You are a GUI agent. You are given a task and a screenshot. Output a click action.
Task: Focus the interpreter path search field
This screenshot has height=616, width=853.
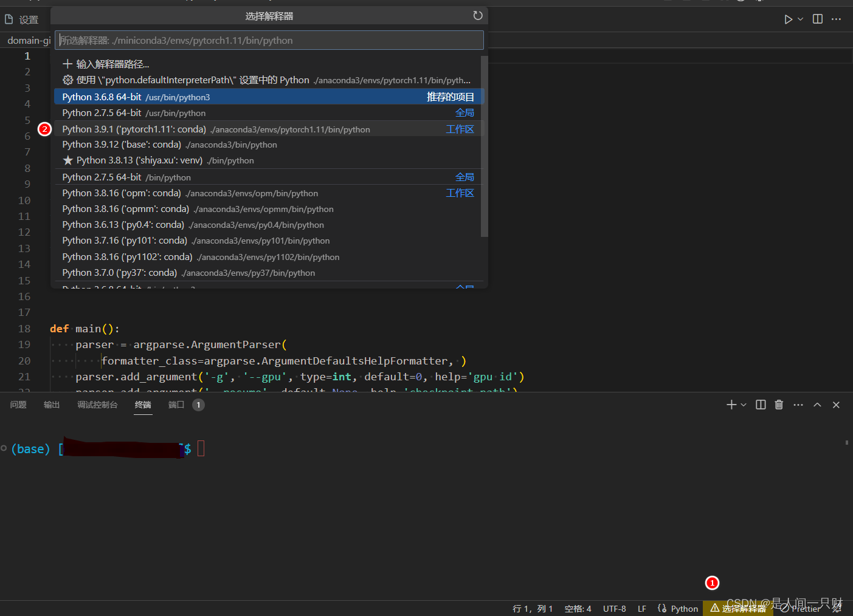pos(269,40)
